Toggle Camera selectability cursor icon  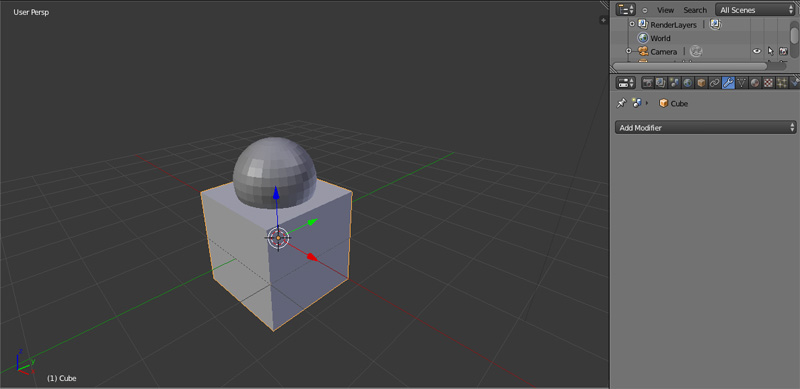(770, 52)
